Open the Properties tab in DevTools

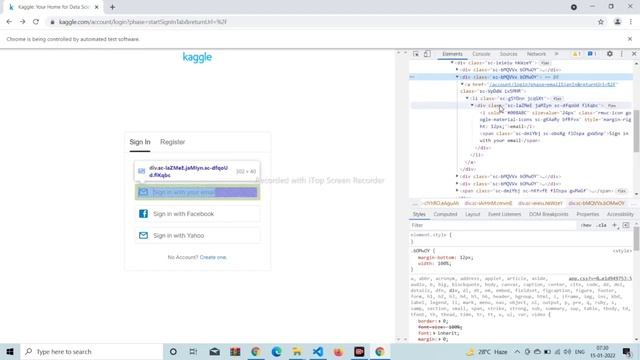click(587, 214)
